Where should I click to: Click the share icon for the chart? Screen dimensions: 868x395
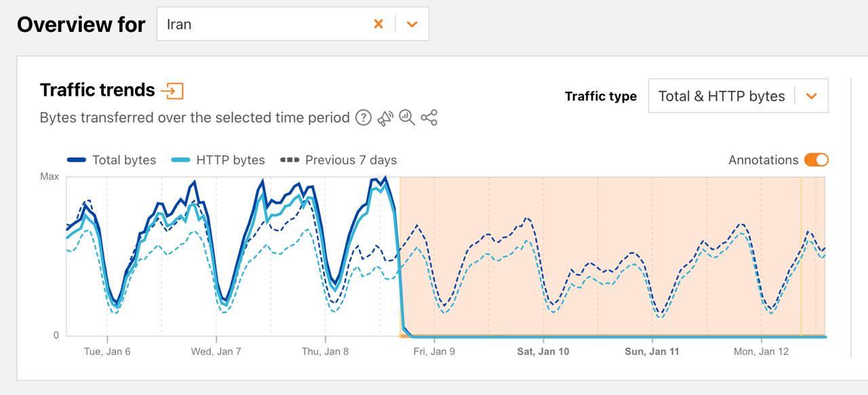click(429, 117)
